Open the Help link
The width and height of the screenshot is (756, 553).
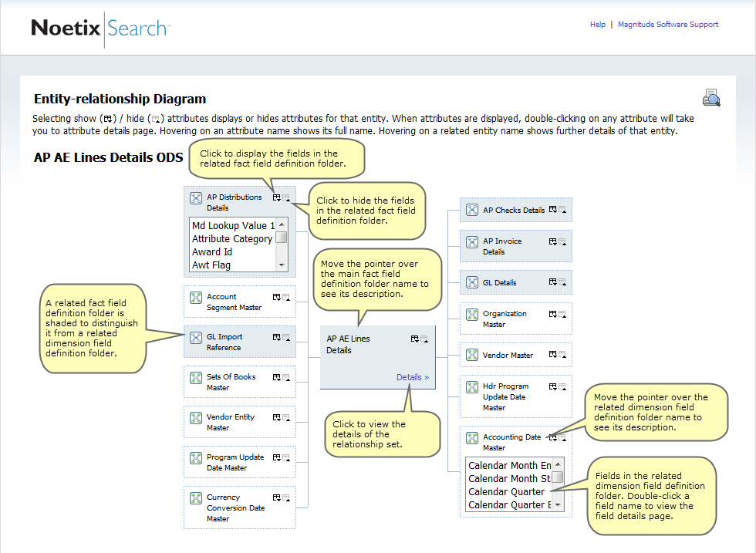pyautogui.click(x=597, y=24)
